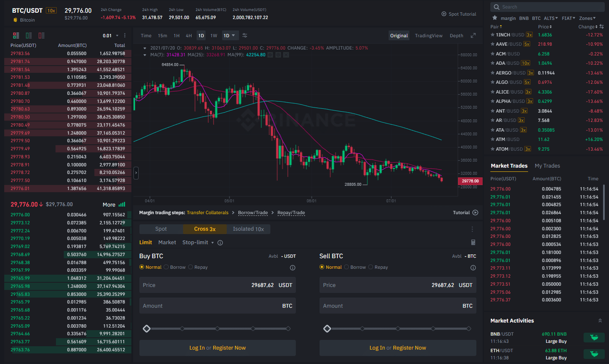This screenshot has width=609, height=364.
Task: Click the Buy BTC amount slider handle
Action: pos(147,329)
